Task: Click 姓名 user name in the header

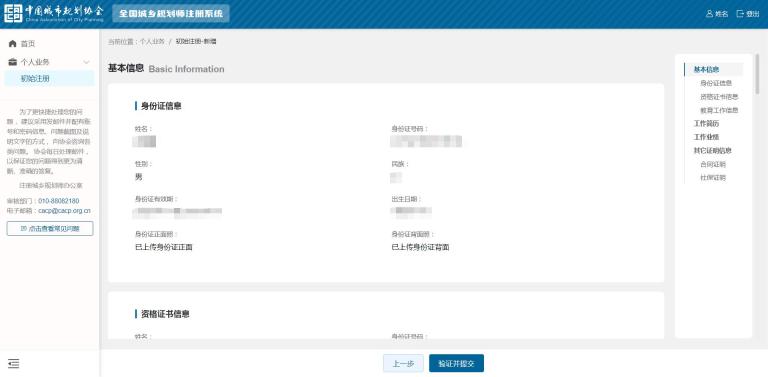Action: (x=721, y=14)
